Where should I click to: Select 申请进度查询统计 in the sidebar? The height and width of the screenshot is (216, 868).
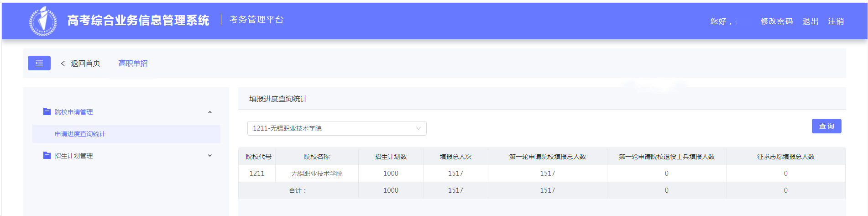pos(80,134)
